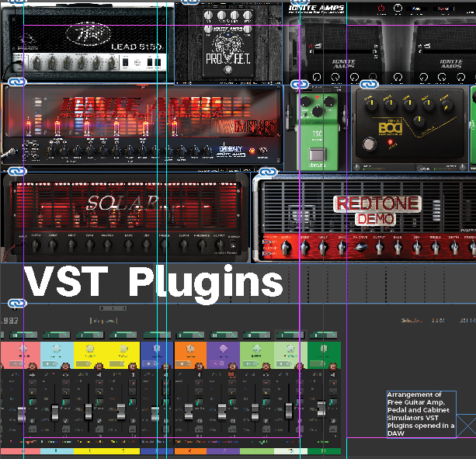Image resolution: width=476 pixels, height=459 pixels.
Task: Click the LEAD 5150 label on the amp head
Action: tap(137, 47)
